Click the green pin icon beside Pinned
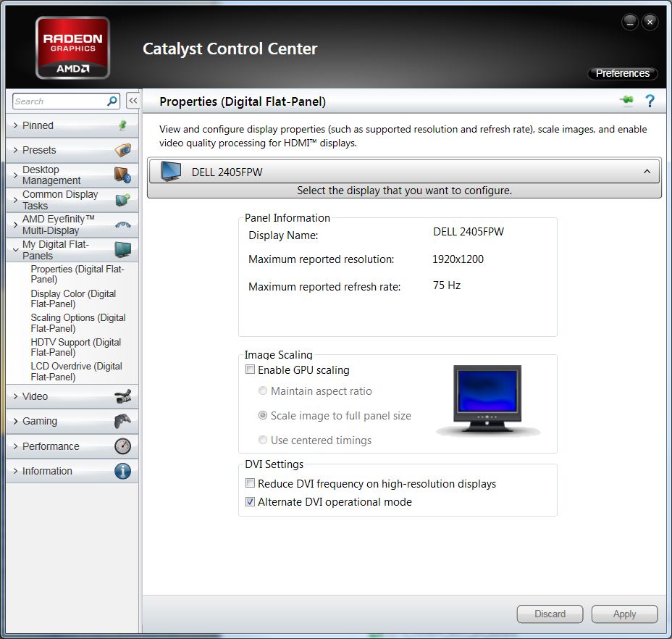This screenshot has width=672, height=639. 122,125
